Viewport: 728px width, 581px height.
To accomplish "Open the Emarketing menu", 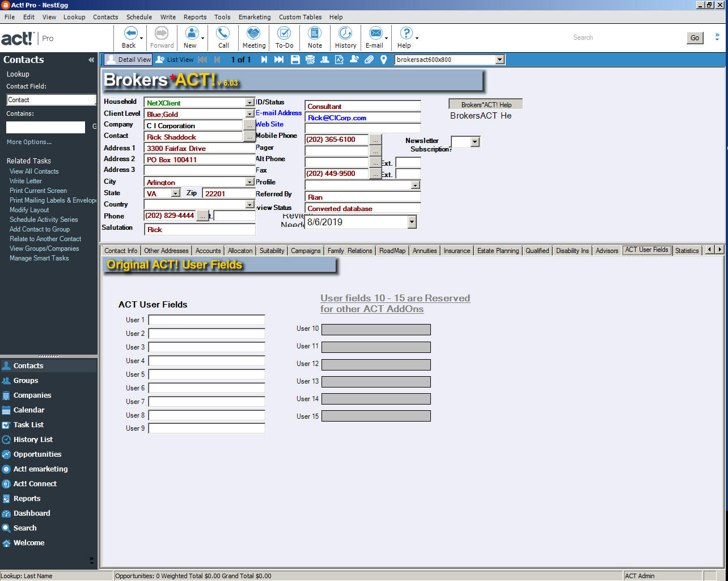I will pyautogui.click(x=255, y=17).
